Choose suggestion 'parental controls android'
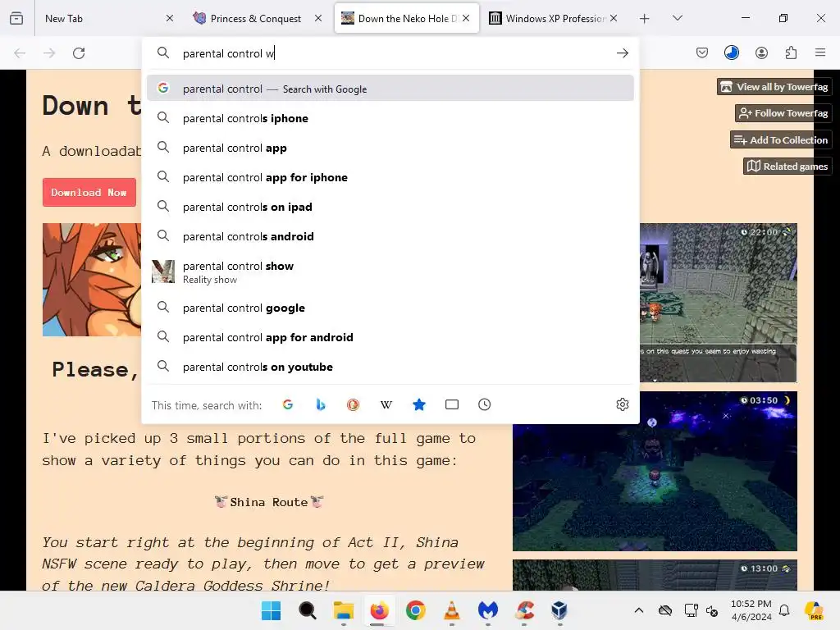The image size is (840, 630). [390, 236]
